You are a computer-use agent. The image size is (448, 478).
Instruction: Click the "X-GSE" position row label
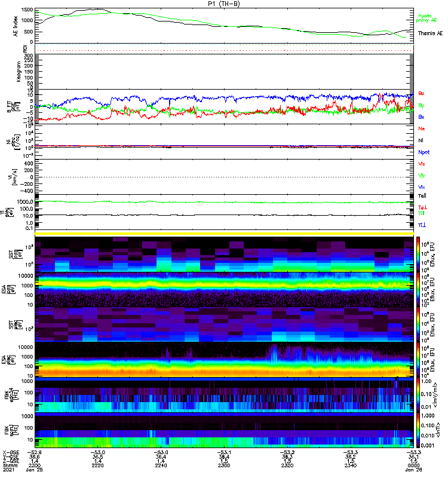click(11, 452)
